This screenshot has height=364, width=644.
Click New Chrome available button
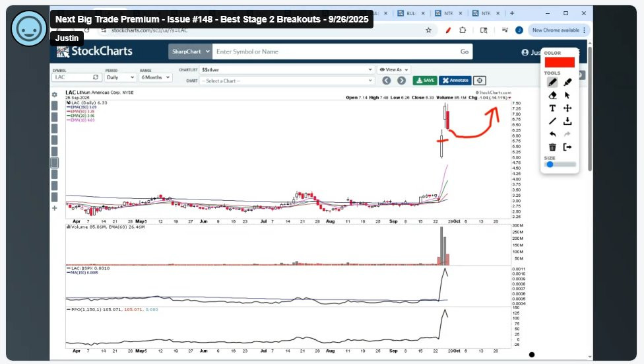(559, 30)
